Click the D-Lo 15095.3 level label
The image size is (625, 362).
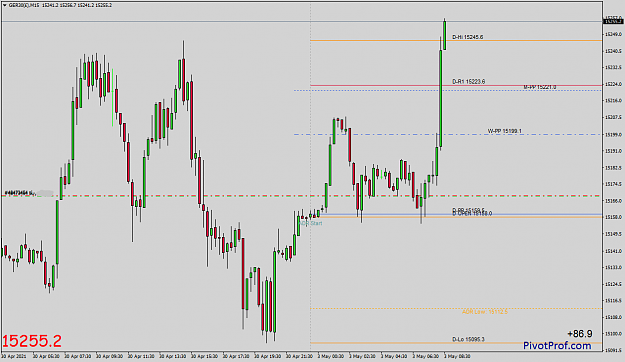pos(468,339)
